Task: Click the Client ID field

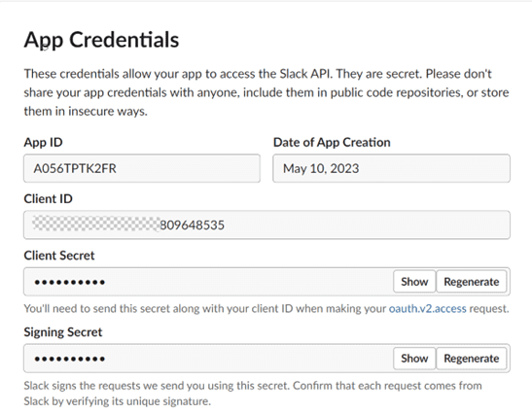Action: 266,224
